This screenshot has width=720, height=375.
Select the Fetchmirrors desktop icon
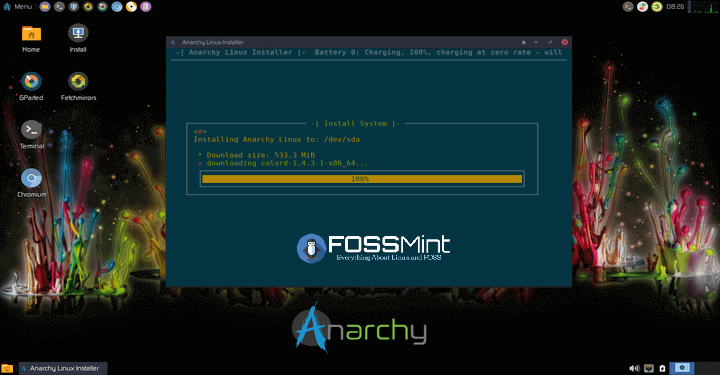[x=79, y=87]
